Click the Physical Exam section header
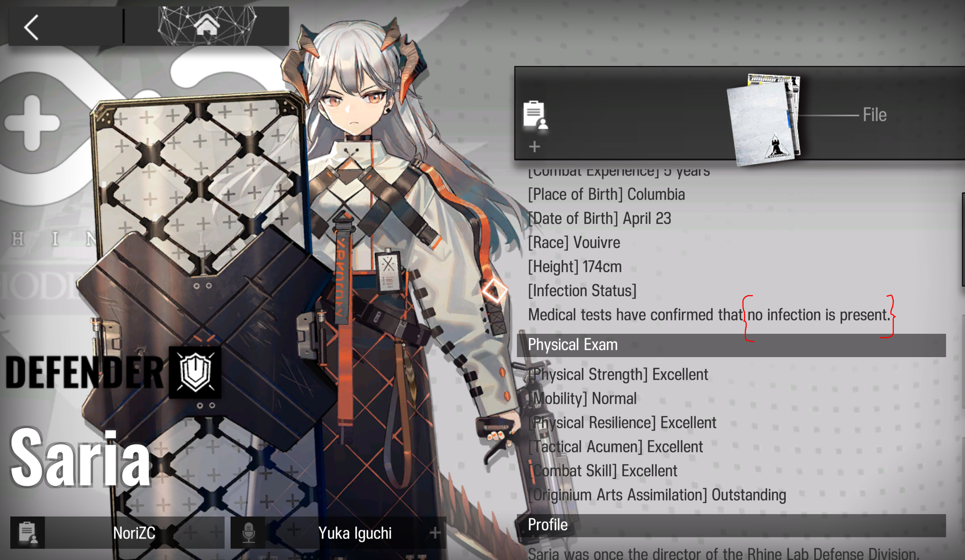965x560 pixels. coord(731,345)
